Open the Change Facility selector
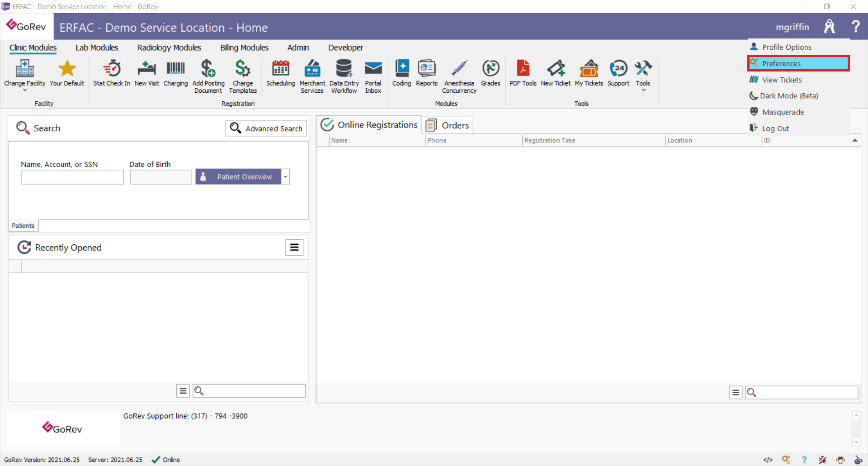The height and width of the screenshot is (466, 868). click(x=25, y=75)
